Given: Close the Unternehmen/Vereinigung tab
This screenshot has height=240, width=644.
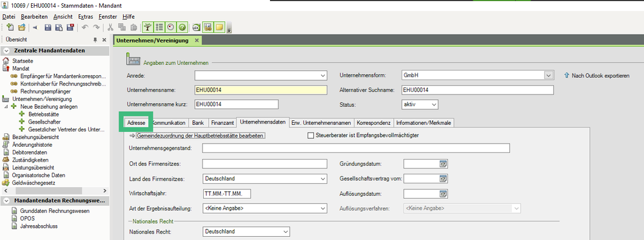Looking at the screenshot, I should [197, 40].
